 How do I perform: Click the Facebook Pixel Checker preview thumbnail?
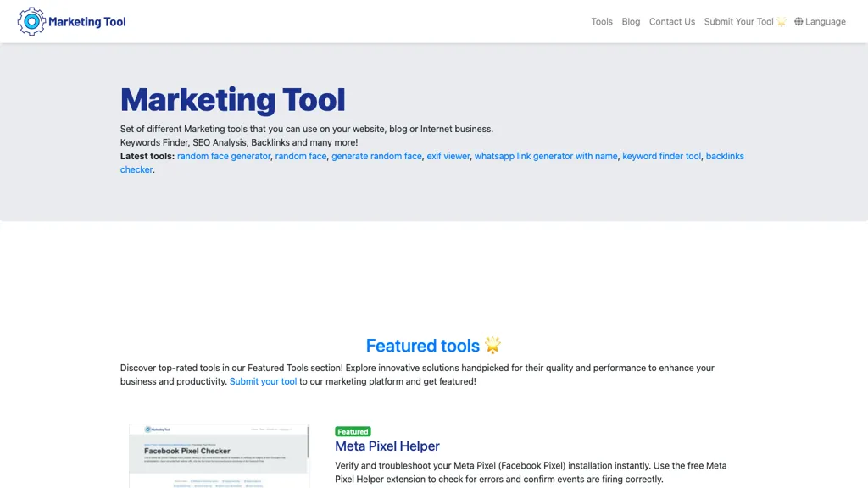(x=219, y=456)
